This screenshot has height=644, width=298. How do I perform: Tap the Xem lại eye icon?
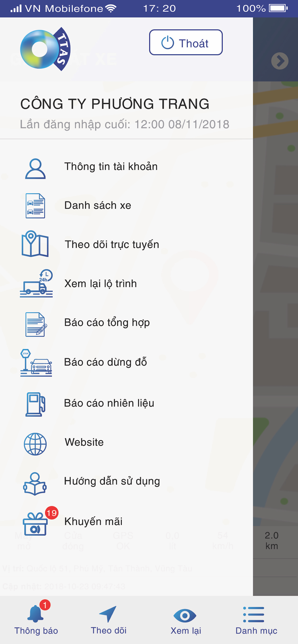click(185, 615)
